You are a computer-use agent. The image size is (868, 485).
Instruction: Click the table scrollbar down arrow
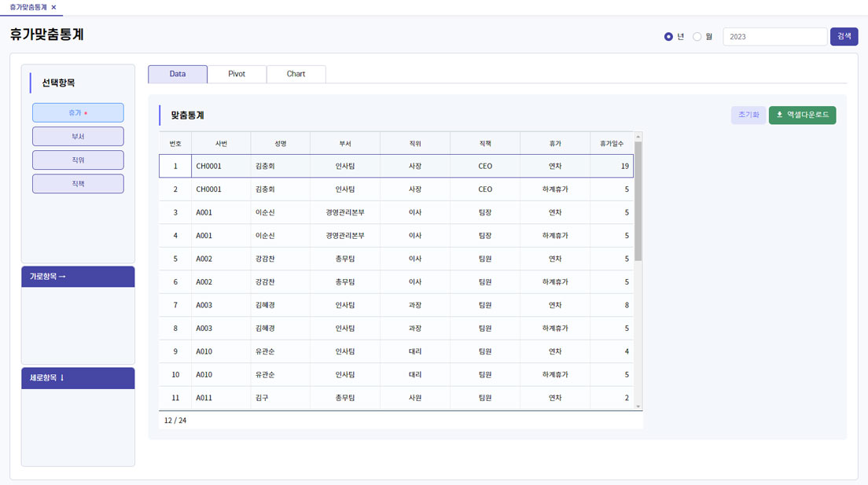click(638, 406)
